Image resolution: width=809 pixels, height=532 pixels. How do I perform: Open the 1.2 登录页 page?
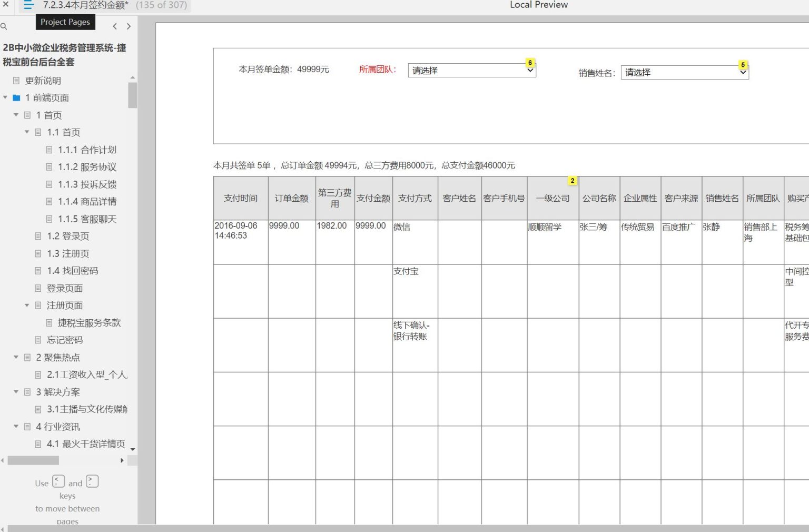[68, 237]
